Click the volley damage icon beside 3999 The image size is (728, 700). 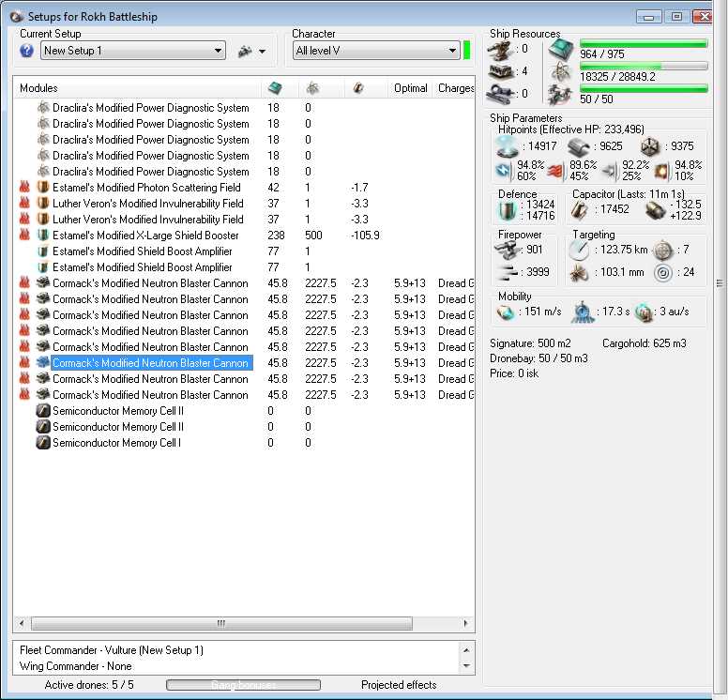508,272
